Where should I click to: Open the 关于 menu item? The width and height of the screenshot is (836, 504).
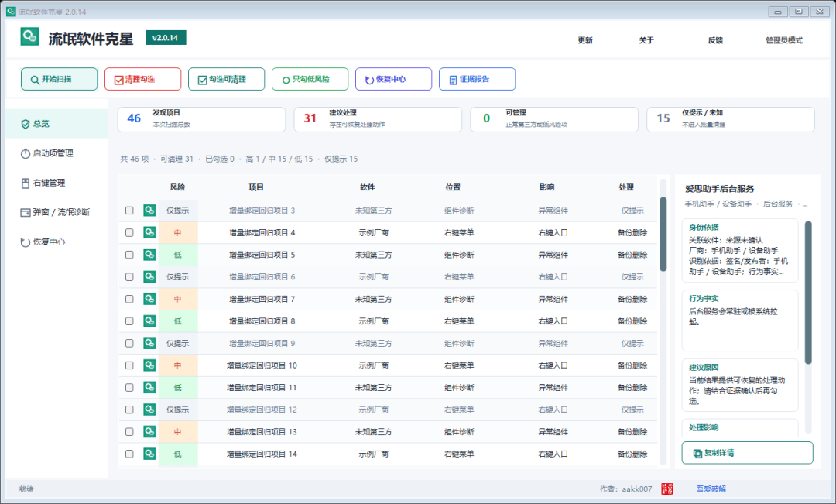(646, 40)
